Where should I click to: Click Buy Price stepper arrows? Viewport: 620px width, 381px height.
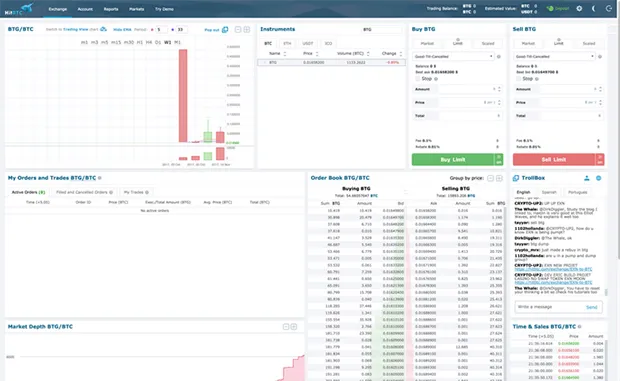click(499, 103)
